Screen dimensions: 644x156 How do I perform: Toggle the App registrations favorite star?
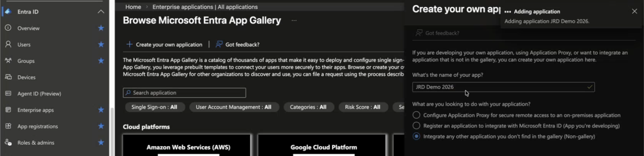101,126
